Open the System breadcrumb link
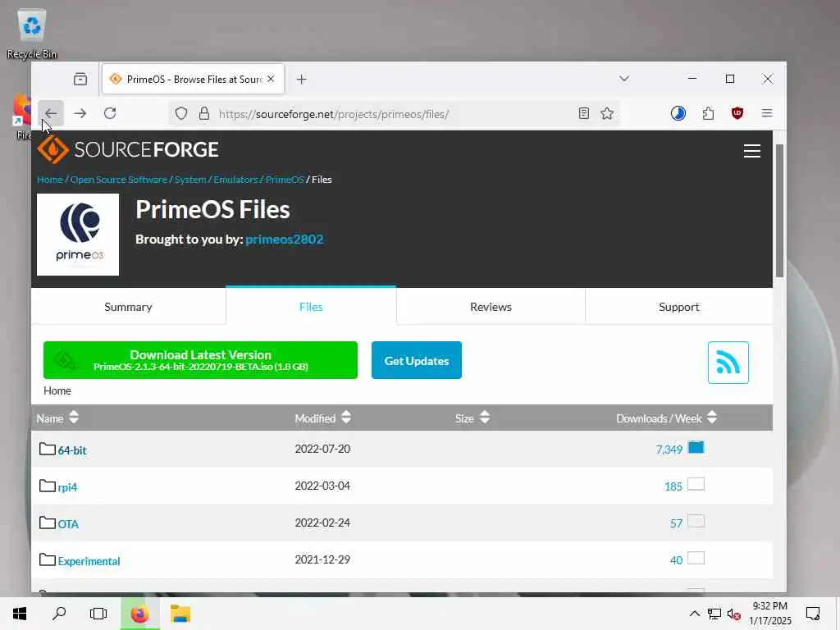 tap(190, 180)
